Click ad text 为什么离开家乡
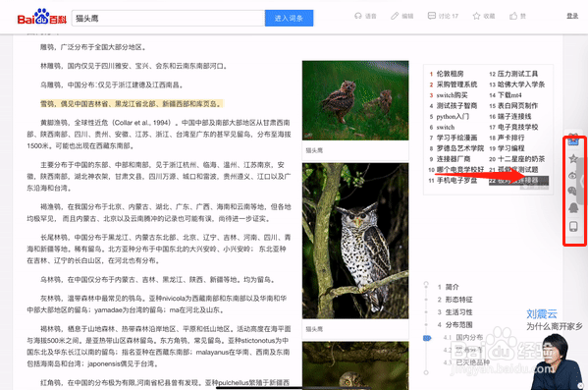This screenshot has width=588, height=390. click(x=555, y=326)
